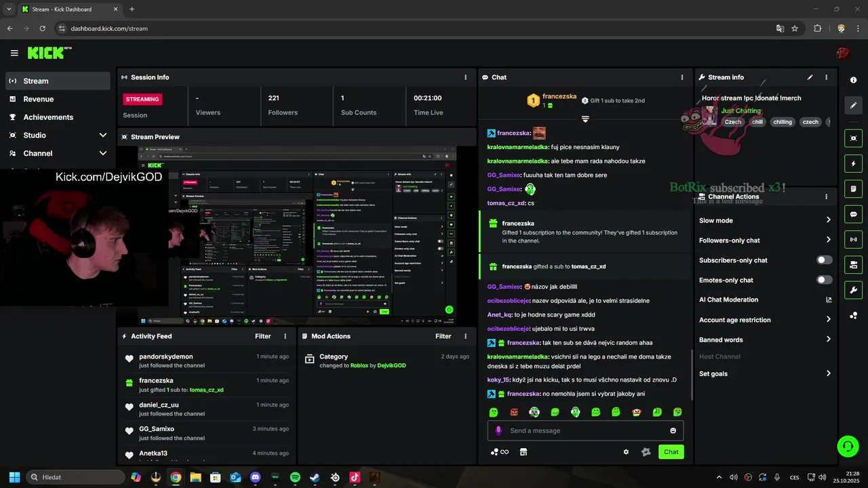Toggle lightning bolt activity widget icon
The image size is (868, 488).
tap(853, 163)
